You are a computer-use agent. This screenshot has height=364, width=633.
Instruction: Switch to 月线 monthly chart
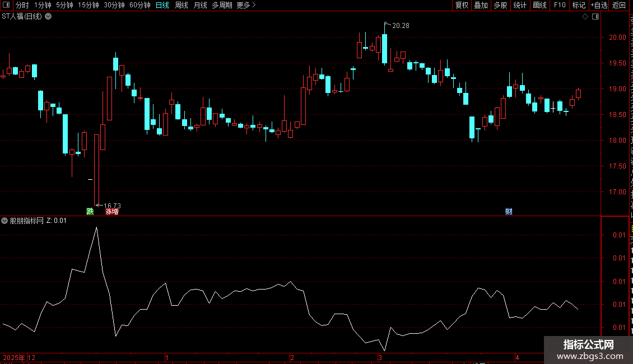[200, 5]
